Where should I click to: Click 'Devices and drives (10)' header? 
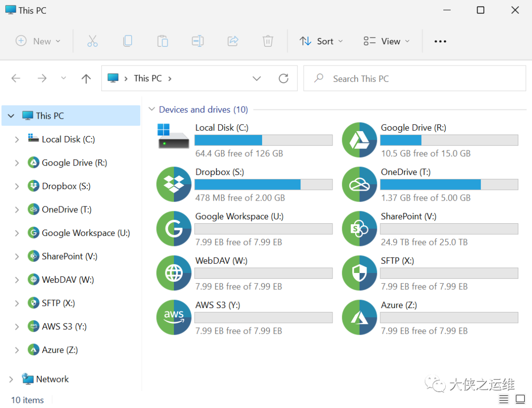pyautogui.click(x=203, y=109)
